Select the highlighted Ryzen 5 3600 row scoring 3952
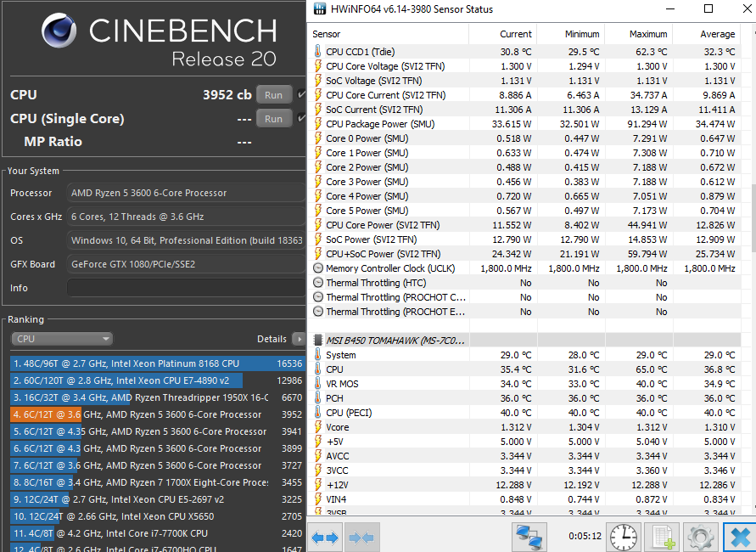The height and width of the screenshot is (552, 756). point(158,414)
